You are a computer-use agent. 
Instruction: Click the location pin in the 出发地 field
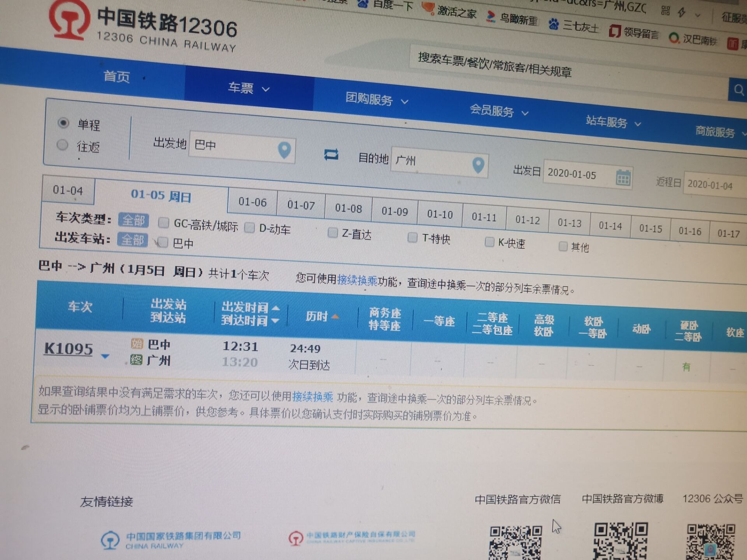(284, 150)
